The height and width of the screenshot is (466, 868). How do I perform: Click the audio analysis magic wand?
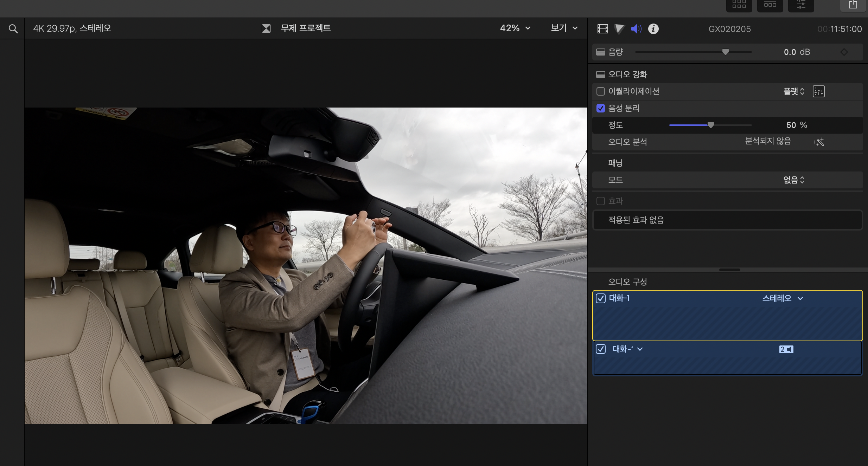(818, 142)
